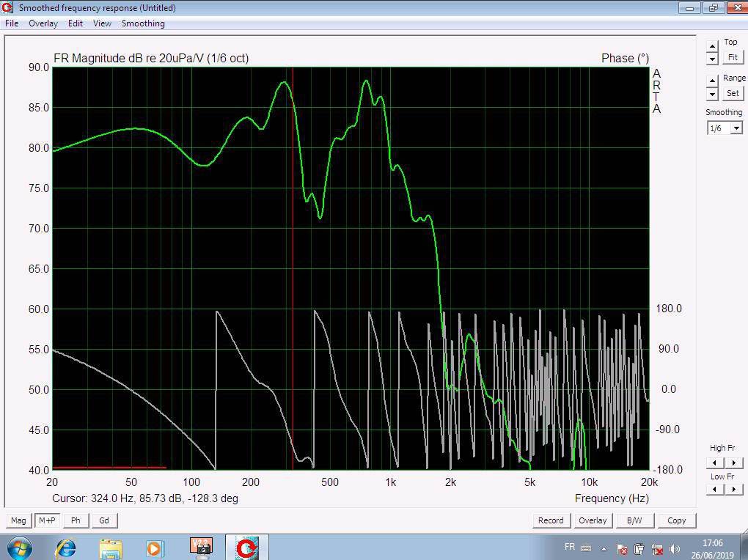Launch Internet Explorer from taskbar
The width and height of the screenshot is (748, 560).
click(66, 548)
